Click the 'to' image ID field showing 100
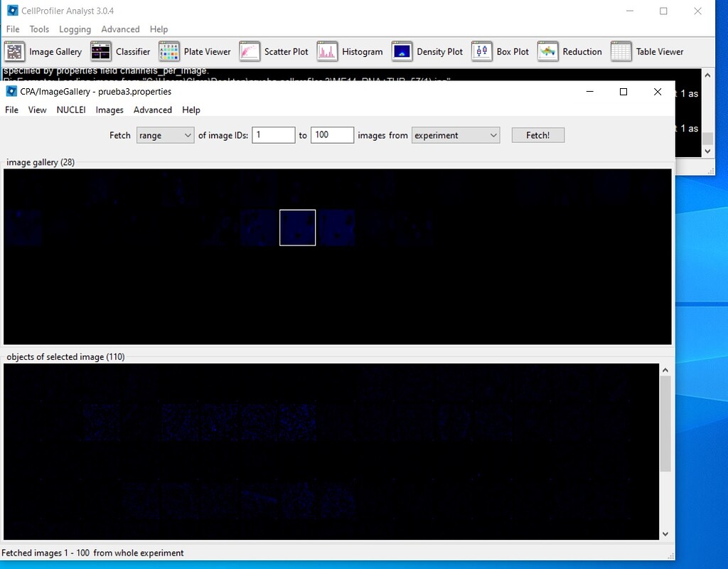The image size is (728, 569). (331, 134)
